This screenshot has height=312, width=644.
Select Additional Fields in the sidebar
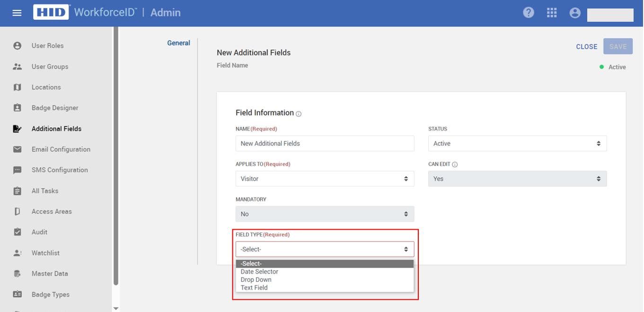coord(56,129)
